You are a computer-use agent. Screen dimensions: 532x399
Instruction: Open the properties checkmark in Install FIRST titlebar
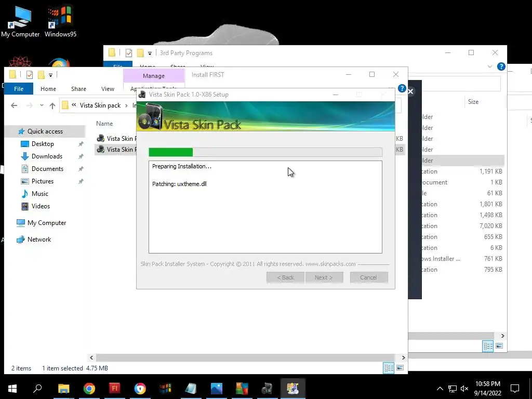(x=30, y=75)
